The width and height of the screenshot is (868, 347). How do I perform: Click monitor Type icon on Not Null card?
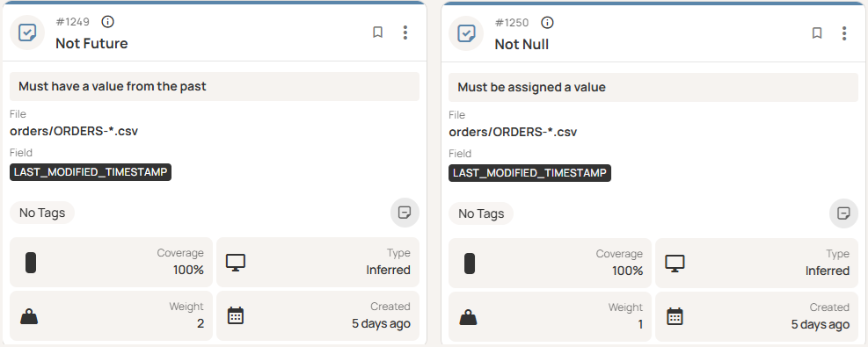(675, 263)
